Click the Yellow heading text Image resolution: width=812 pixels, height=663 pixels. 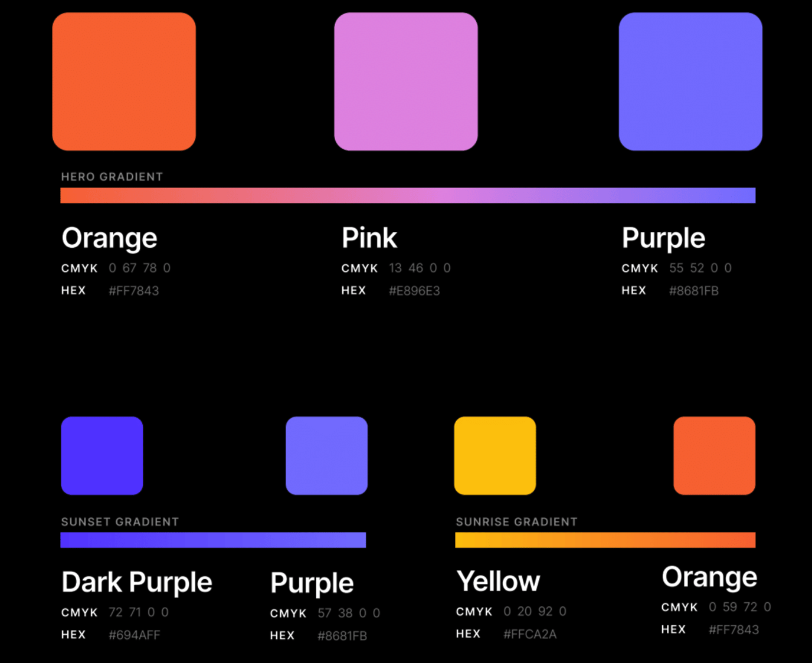coord(498,581)
